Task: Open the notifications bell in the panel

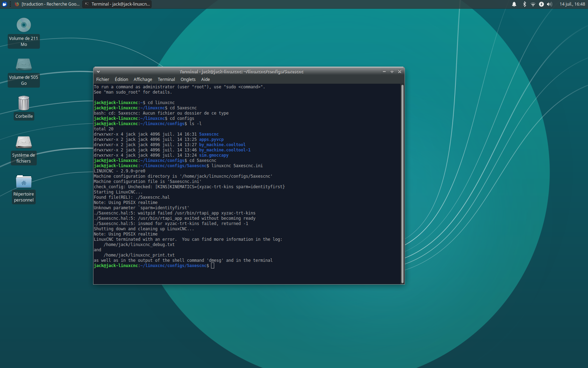Action: pyautogui.click(x=514, y=4)
